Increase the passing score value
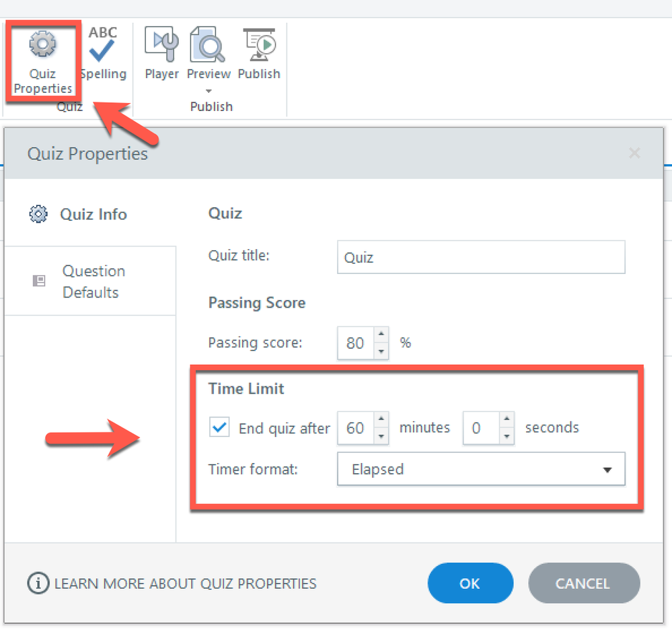672x634 pixels. tap(381, 334)
